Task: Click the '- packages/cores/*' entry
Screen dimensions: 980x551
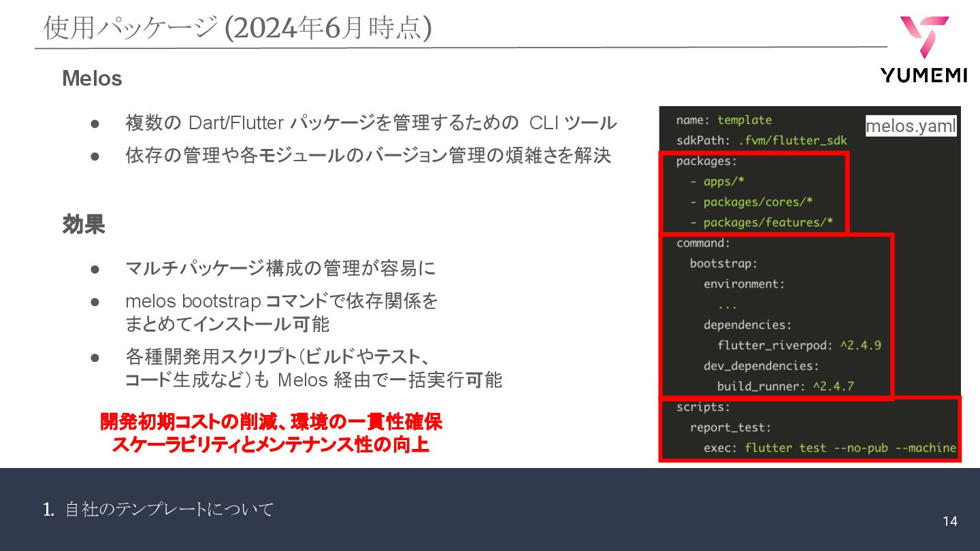Action: 751,202
